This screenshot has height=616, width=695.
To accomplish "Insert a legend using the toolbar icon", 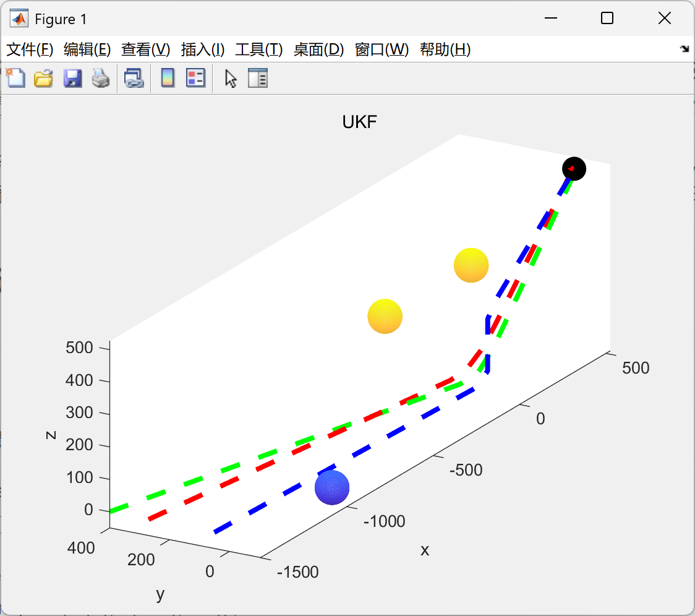I will pos(195,79).
